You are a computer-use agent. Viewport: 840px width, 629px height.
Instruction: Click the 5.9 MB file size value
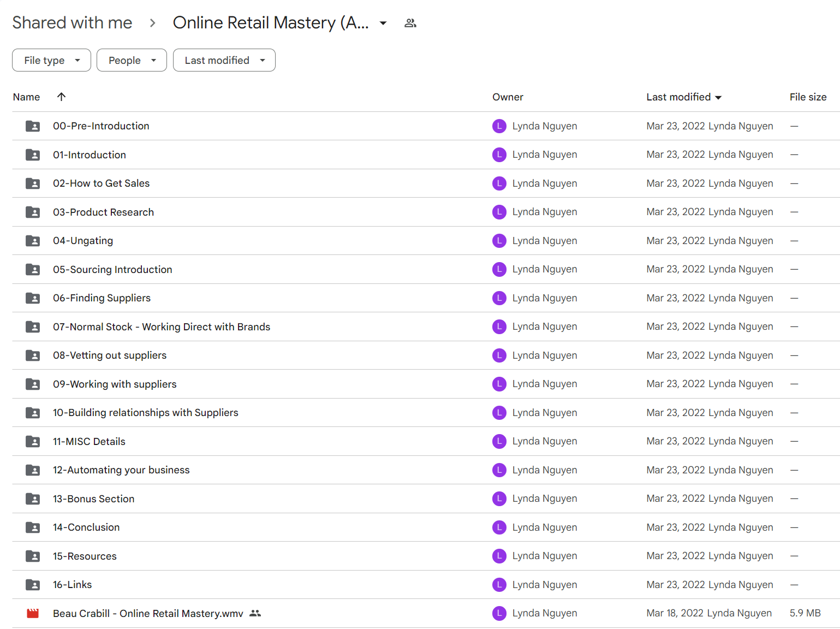805,613
